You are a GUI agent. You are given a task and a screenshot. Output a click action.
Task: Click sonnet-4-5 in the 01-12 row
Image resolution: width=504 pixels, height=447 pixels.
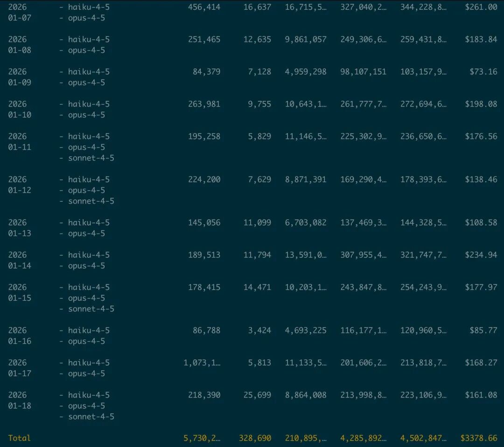[x=91, y=201]
